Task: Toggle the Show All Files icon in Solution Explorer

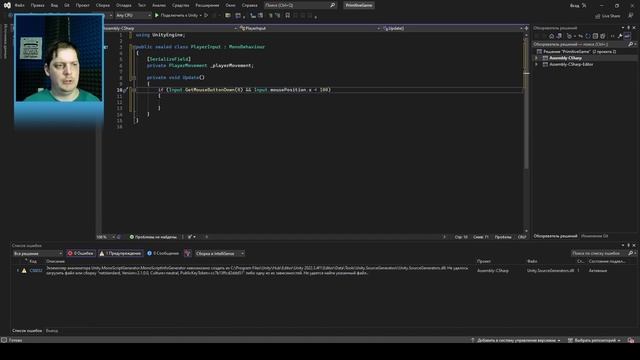Action: tap(602, 36)
